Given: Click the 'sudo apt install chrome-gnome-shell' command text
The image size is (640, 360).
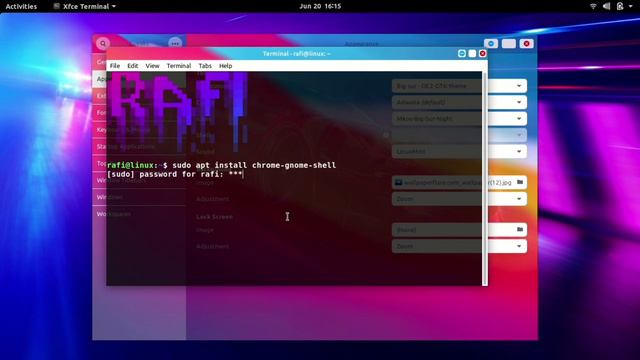Looking at the screenshot, I should tap(254, 165).
